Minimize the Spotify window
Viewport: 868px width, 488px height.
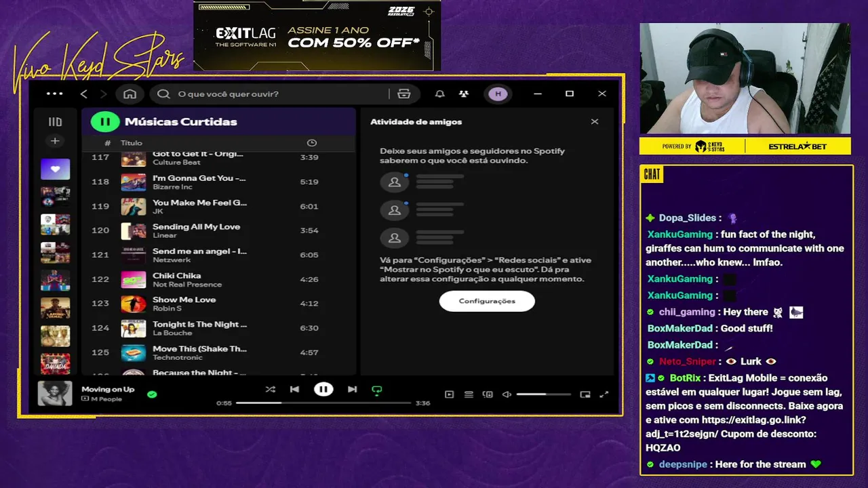click(x=537, y=94)
